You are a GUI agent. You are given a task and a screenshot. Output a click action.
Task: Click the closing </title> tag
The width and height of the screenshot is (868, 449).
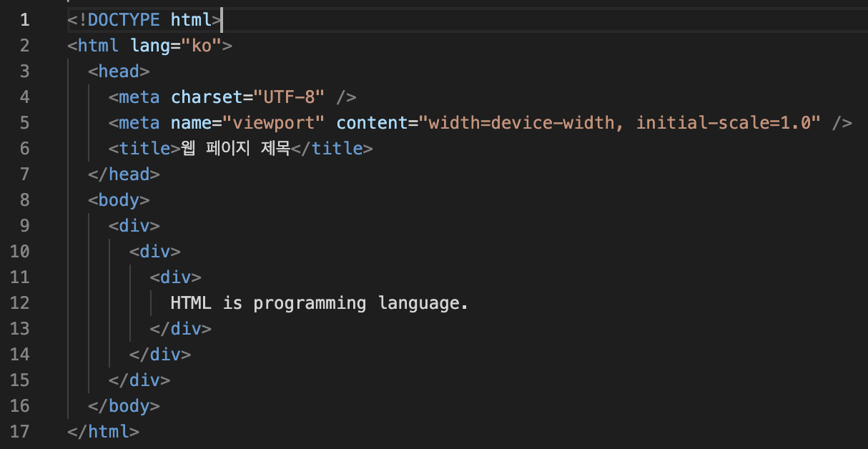[x=332, y=149]
